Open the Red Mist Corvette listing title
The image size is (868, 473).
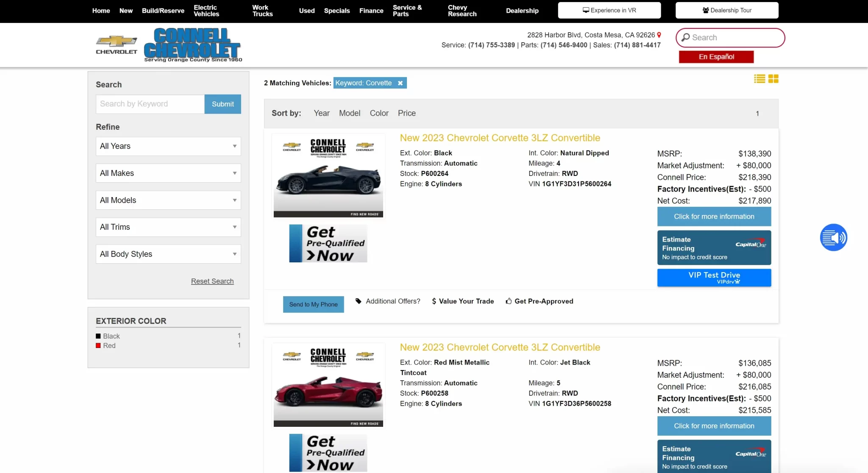[x=500, y=348]
